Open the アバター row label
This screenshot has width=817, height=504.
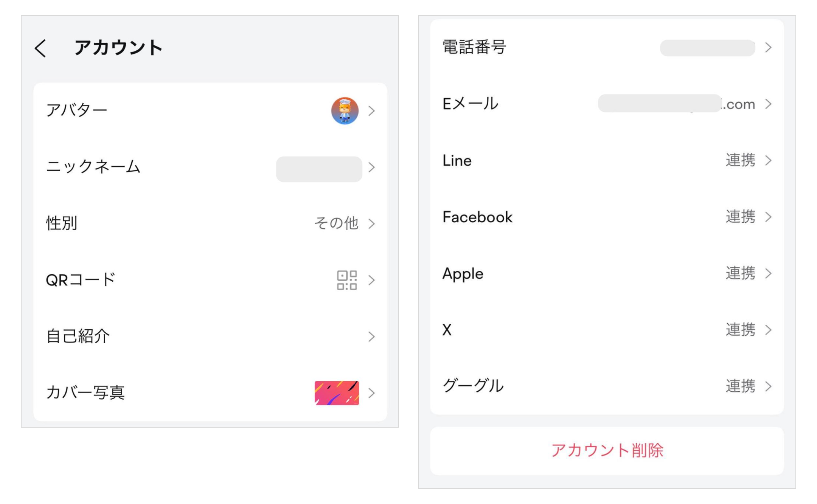pyautogui.click(x=77, y=110)
